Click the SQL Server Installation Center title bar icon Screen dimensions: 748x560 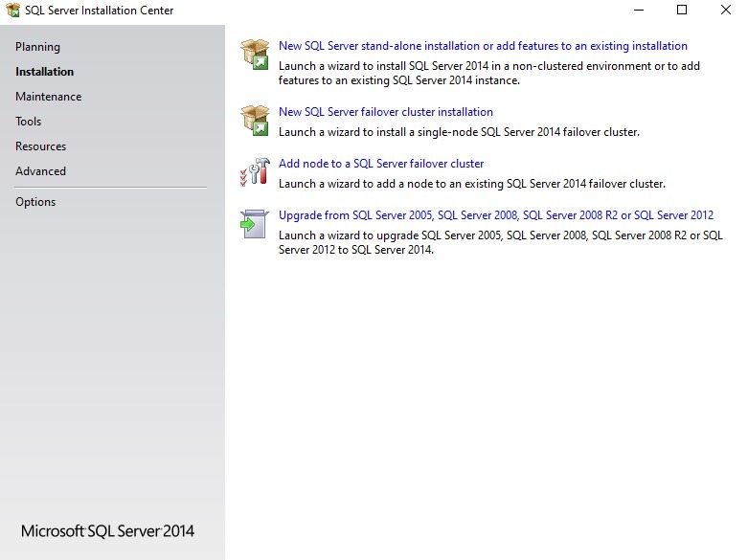(x=12, y=11)
